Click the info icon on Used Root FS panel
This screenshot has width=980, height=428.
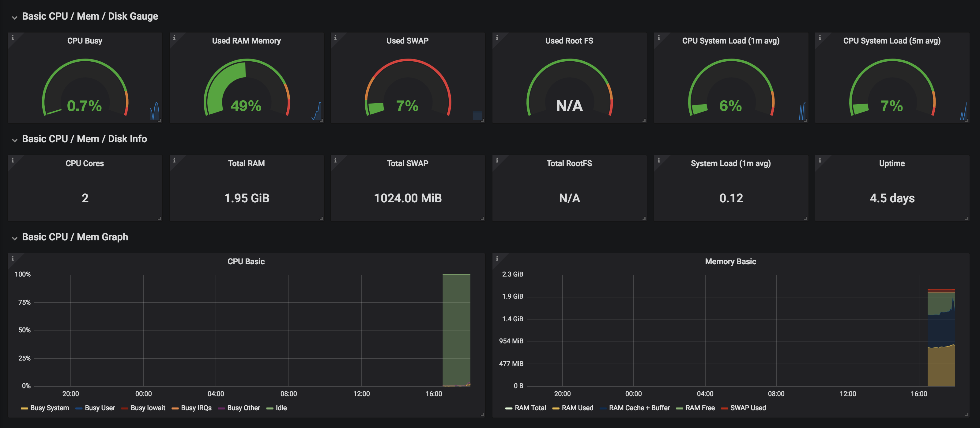(x=497, y=38)
